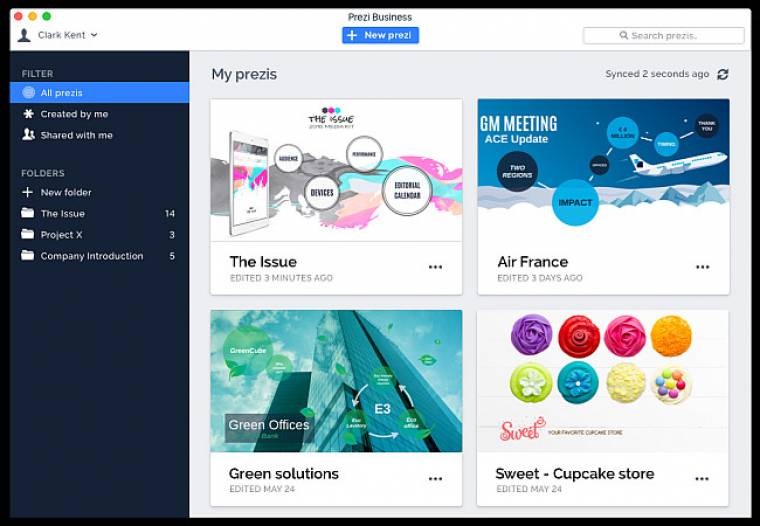Click the Sweet - Cupcake store title
This screenshot has height=526, width=760.
coord(575,473)
